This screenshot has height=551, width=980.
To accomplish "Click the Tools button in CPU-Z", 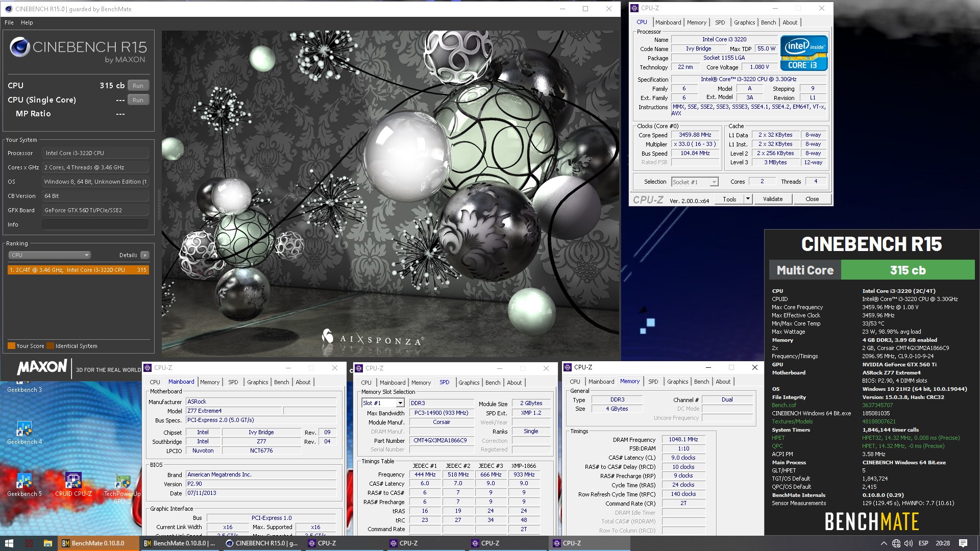I will (x=729, y=199).
